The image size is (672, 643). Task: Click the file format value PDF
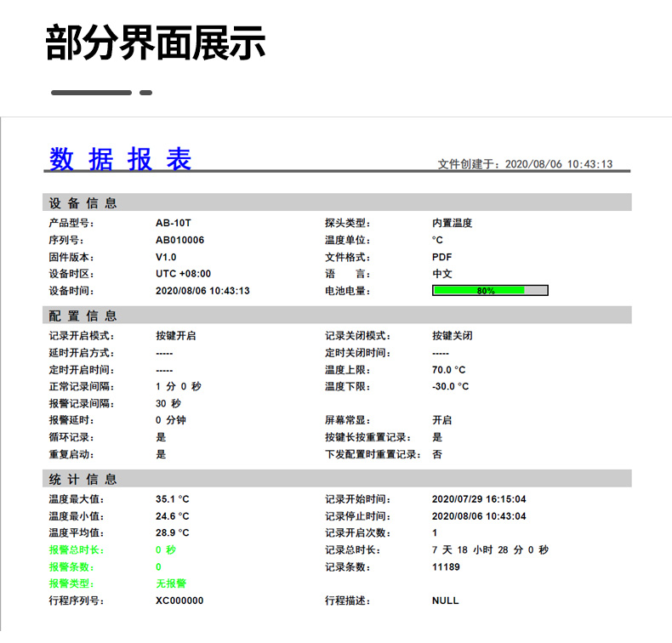(x=441, y=257)
